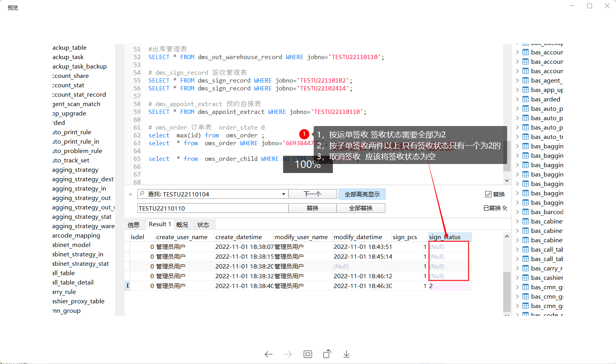Close the find bar with the X icon
Viewport: 616px width, 364px height.
[130, 194]
